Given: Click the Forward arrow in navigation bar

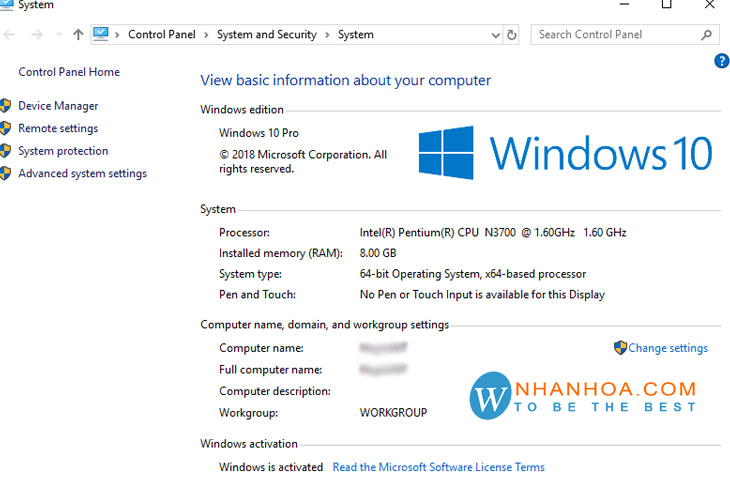Looking at the screenshot, I should (37, 34).
